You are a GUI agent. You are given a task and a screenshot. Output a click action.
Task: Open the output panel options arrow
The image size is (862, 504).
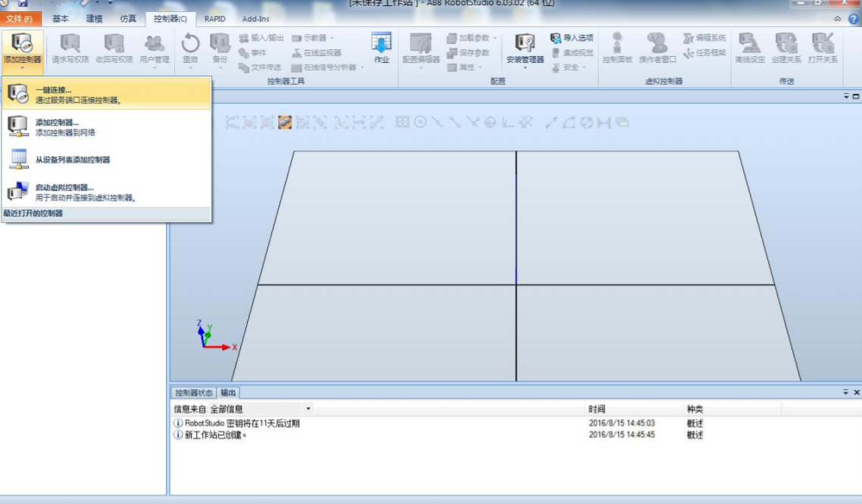[x=845, y=392]
